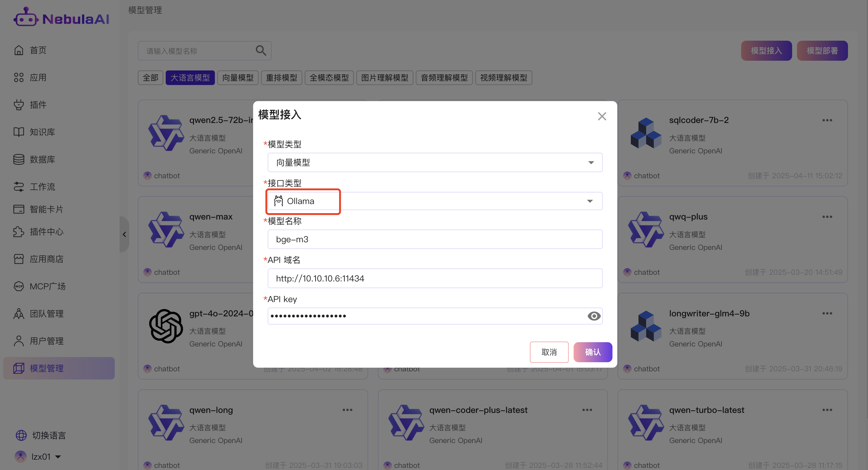Viewport: 868px width, 470px height.
Task: Open the 知识库 knowledge base sidebar icon
Action: point(19,132)
